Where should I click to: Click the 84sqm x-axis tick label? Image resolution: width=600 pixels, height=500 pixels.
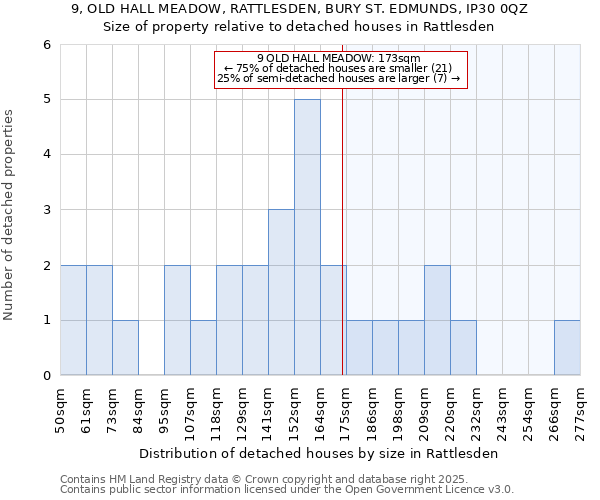click(139, 412)
